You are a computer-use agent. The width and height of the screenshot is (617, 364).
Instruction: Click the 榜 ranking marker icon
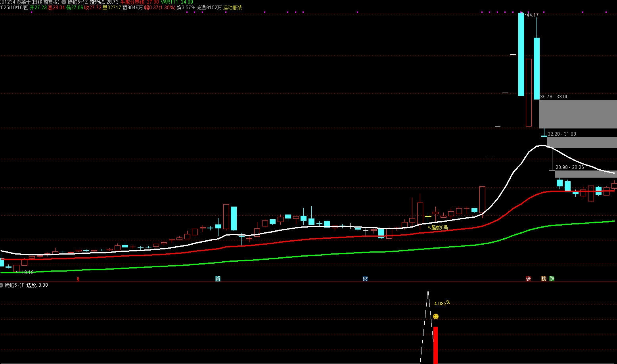coord(544,279)
